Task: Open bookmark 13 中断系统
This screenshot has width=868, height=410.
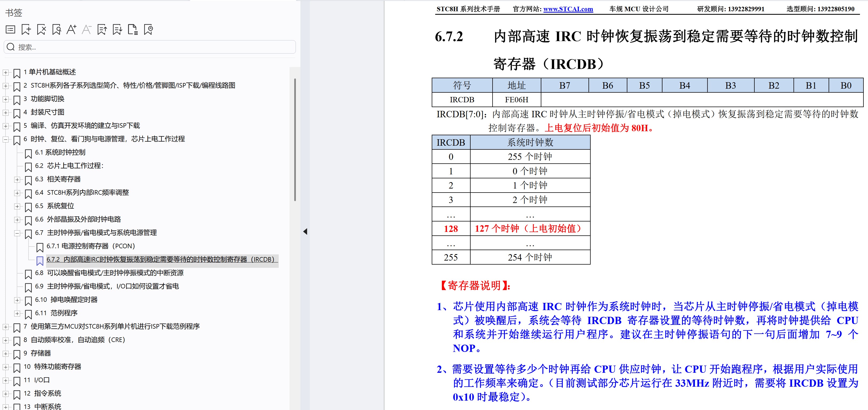Action: pyautogui.click(x=42, y=406)
